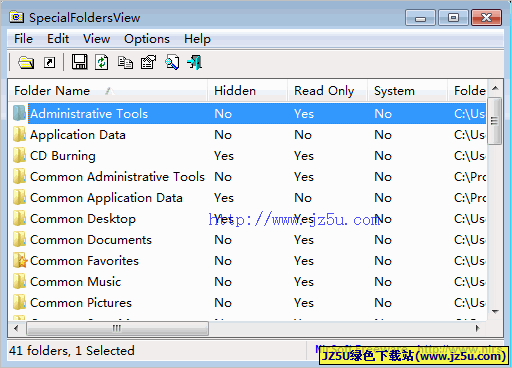This screenshot has width=512, height=368.
Task: Click the Properties toolbar icon
Action: pyautogui.click(x=148, y=62)
